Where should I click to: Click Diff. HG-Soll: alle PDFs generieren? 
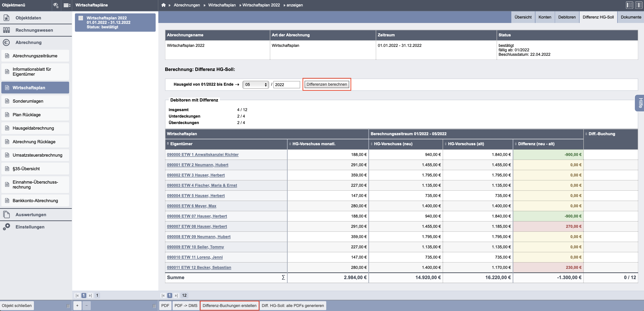click(293, 305)
